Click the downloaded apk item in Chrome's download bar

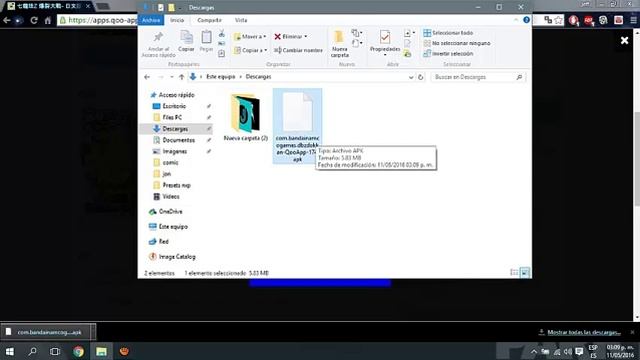[48, 332]
